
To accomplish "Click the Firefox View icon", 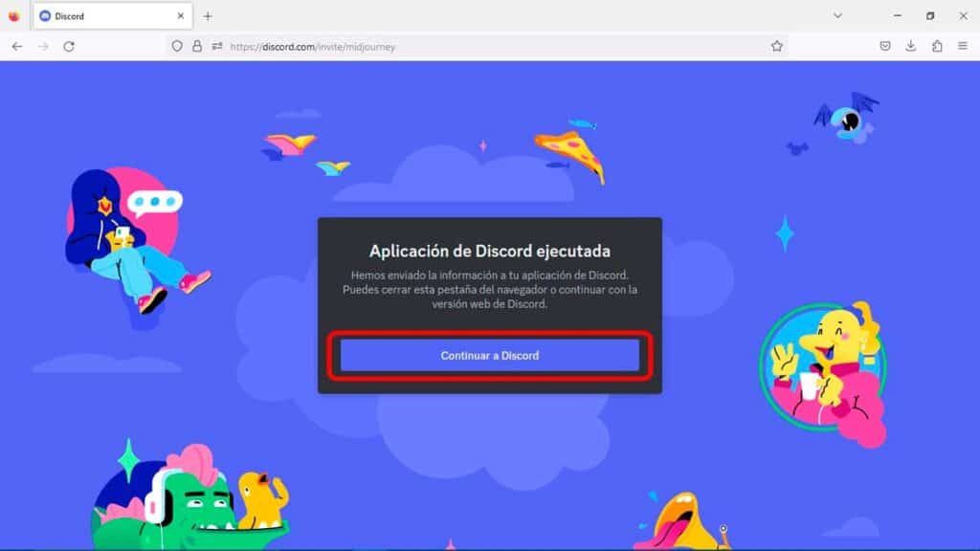I will tap(13, 16).
